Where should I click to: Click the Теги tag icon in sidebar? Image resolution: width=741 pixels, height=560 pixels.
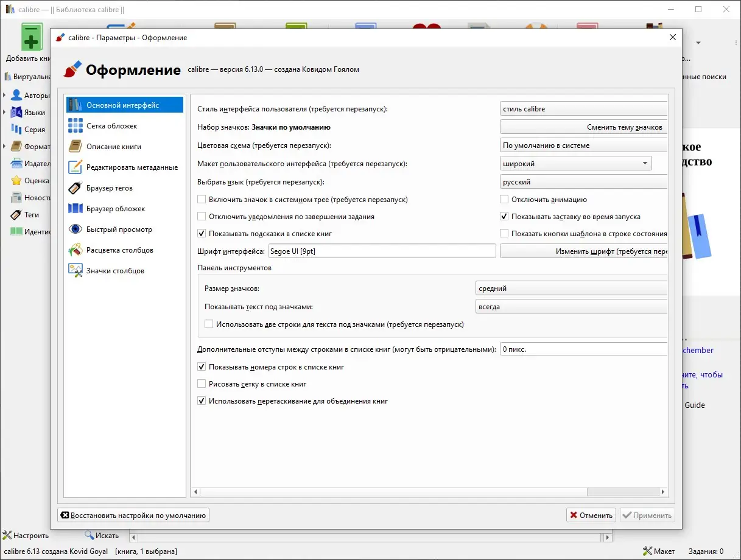pyautogui.click(x=16, y=215)
